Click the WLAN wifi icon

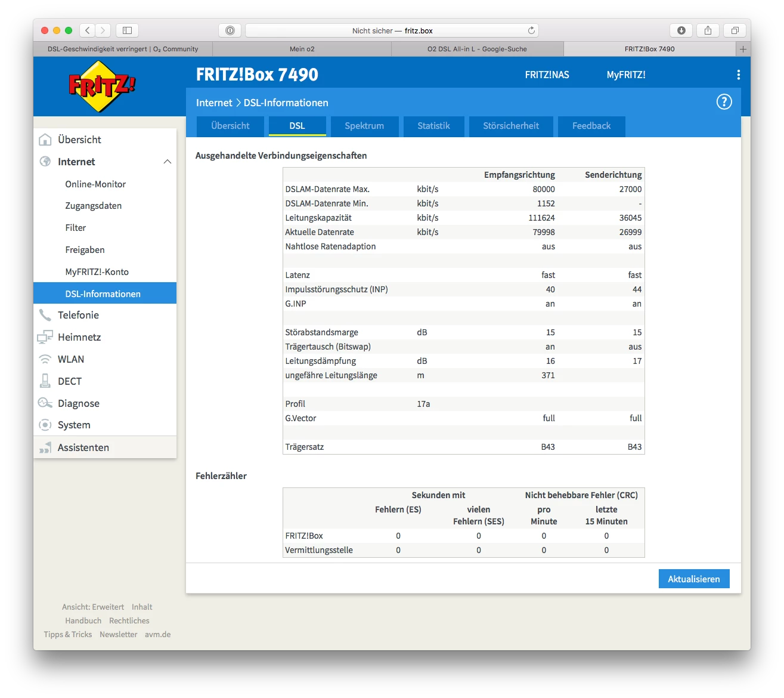tap(45, 359)
